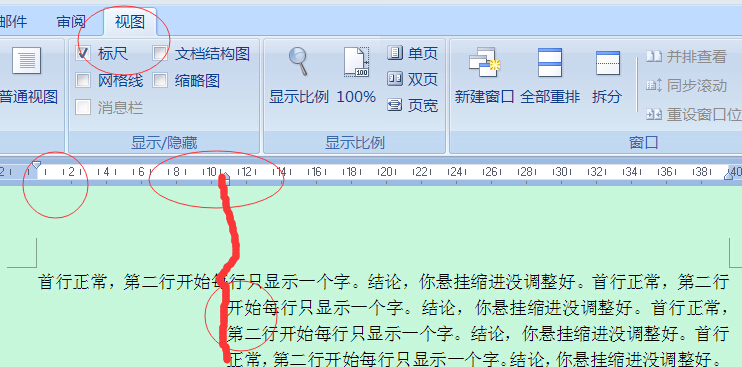Screen dimensions: 742x367
Task: Click the 显示/隐藏 group label
Action: (164, 143)
